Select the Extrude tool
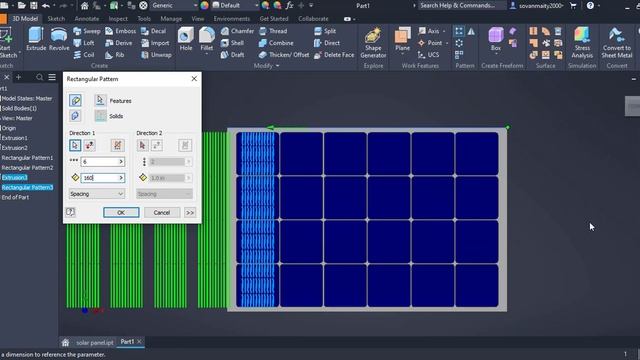 tap(36, 39)
